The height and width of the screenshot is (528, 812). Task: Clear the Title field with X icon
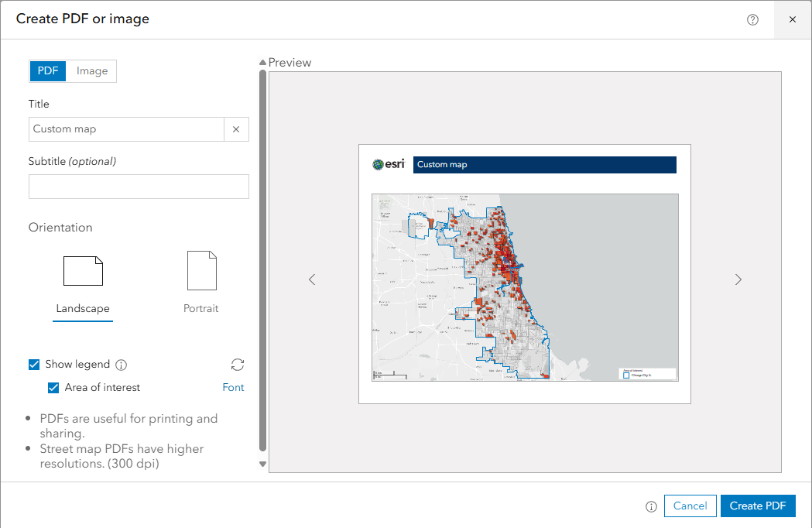[x=236, y=129]
